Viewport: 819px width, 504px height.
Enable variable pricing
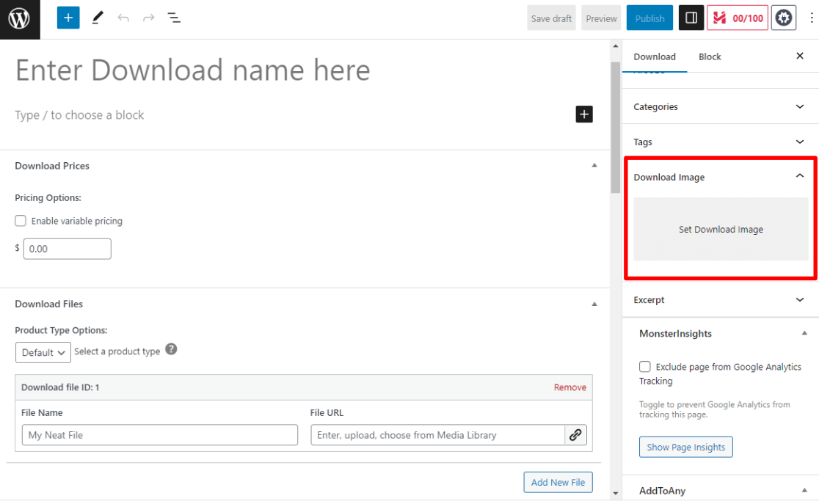pyautogui.click(x=20, y=220)
